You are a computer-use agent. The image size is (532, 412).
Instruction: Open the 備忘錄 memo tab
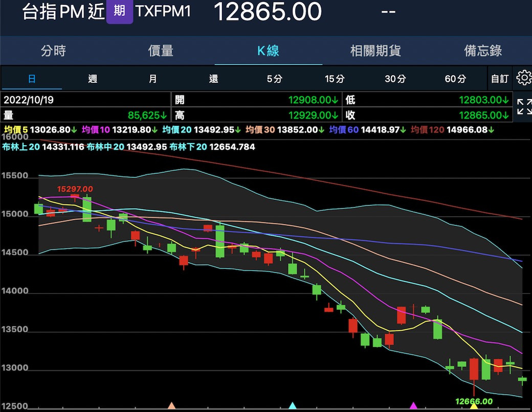pos(482,51)
